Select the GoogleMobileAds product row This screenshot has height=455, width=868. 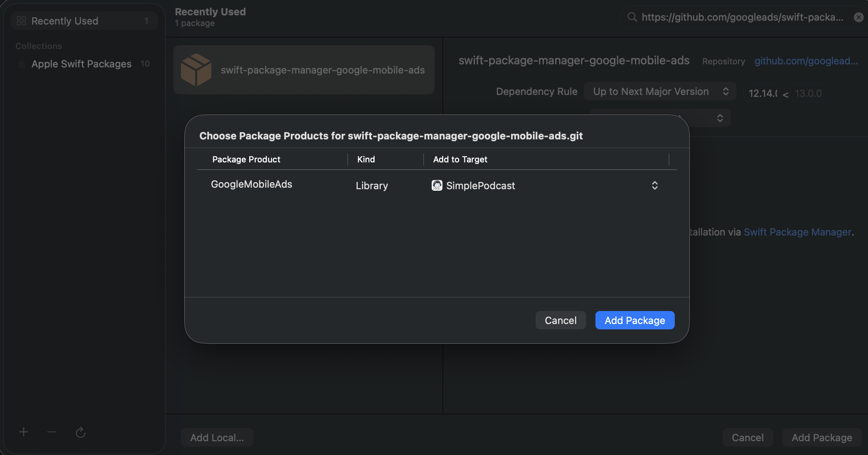[x=252, y=184]
